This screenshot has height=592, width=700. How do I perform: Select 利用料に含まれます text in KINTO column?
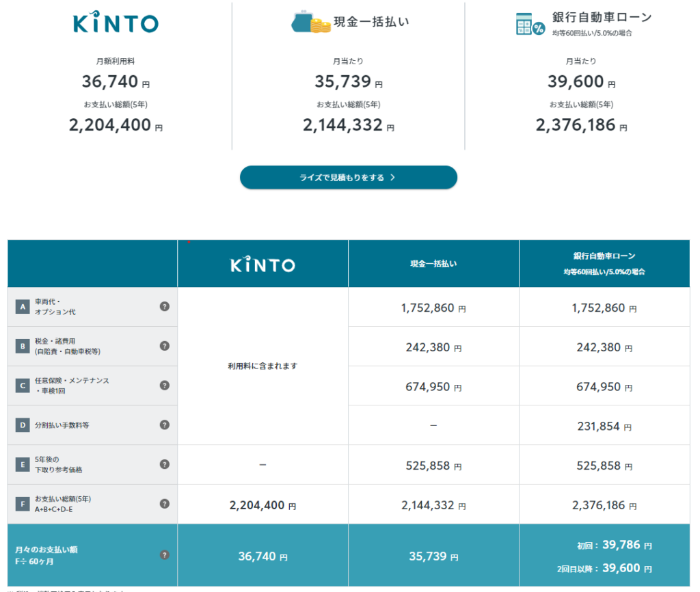click(262, 366)
